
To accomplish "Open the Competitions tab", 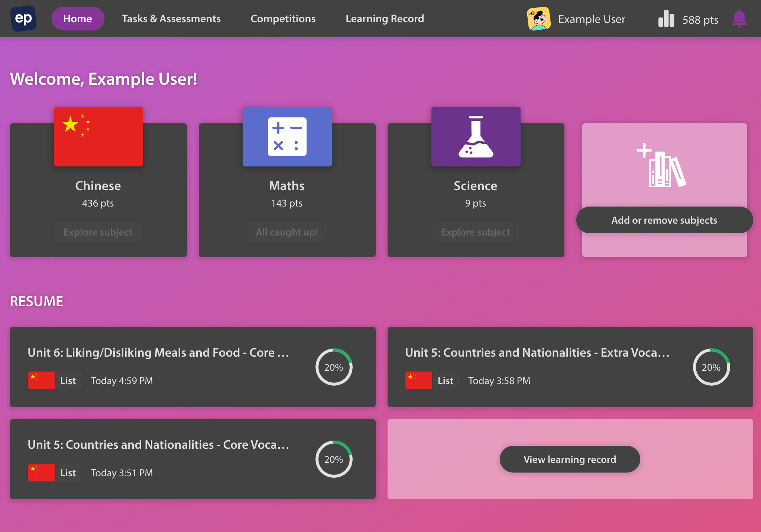I will (283, 19).
